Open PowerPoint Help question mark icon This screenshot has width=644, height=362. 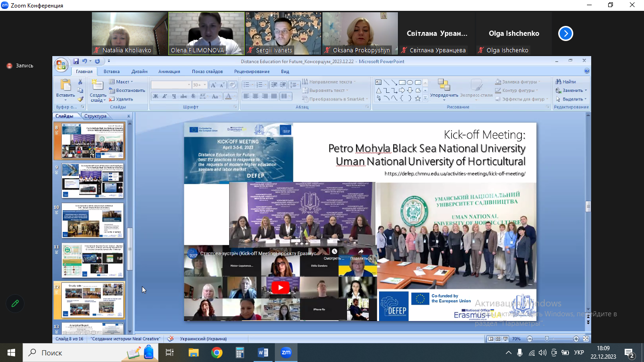coord(586,71)
